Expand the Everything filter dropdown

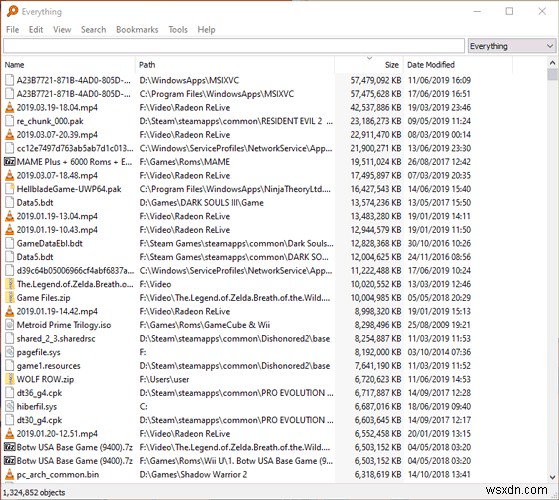coord(512,46)
